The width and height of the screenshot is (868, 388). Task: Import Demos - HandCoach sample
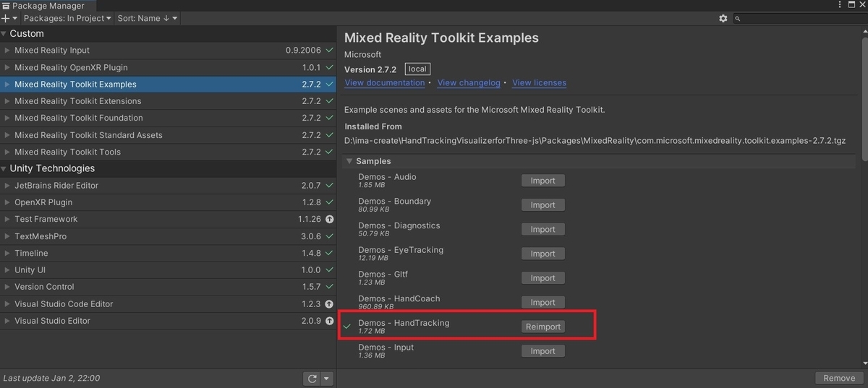click(542, 303)
